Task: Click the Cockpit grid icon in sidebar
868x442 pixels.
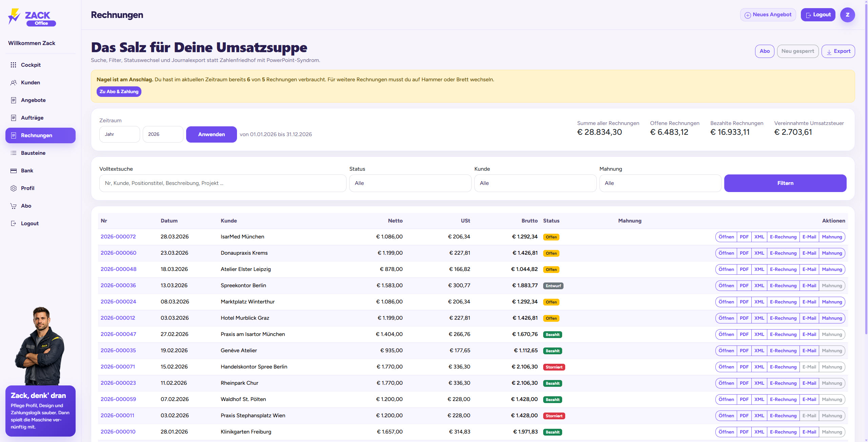Action: point(14,65)
